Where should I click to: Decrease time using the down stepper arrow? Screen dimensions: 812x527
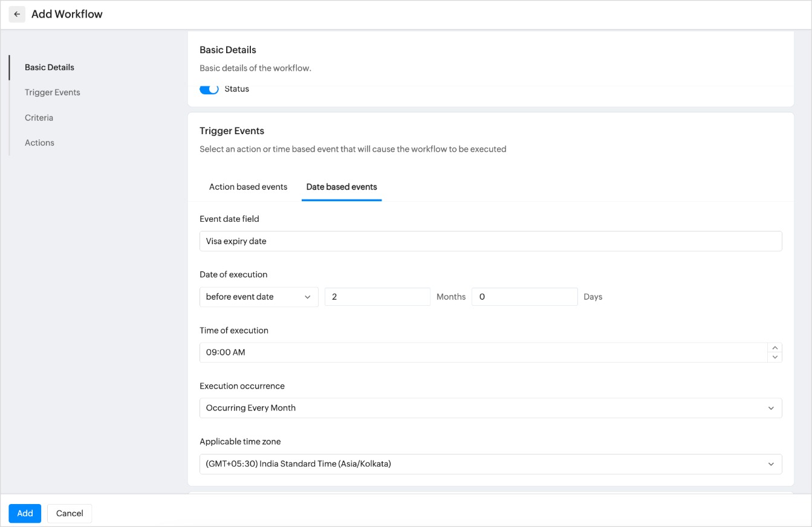pos(775,357)
